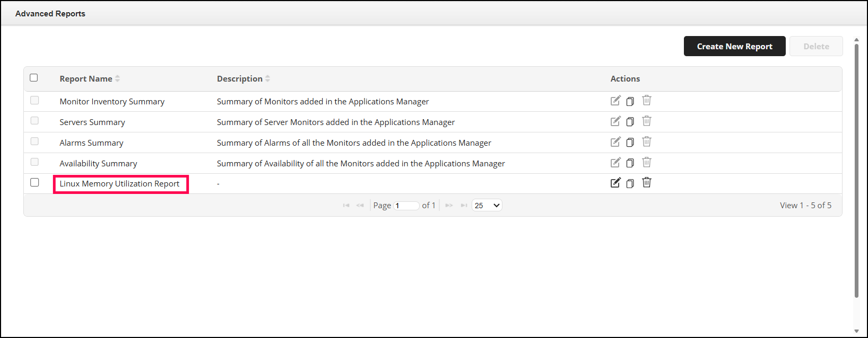The height and width of the screenshot is (338, 868).
Task: Delete Linux Memory Utilization Report via trash icon
Action: coord(647,183)
